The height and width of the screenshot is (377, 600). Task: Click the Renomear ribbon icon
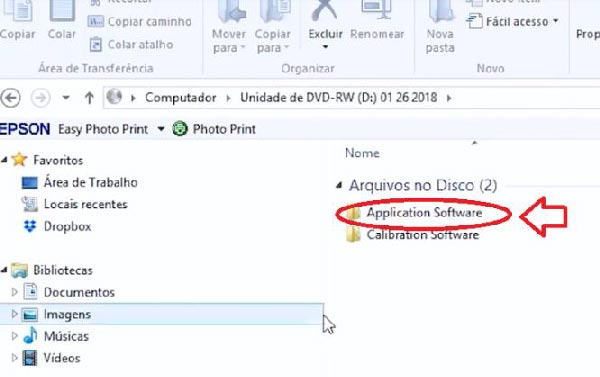(x=376, y=11)
